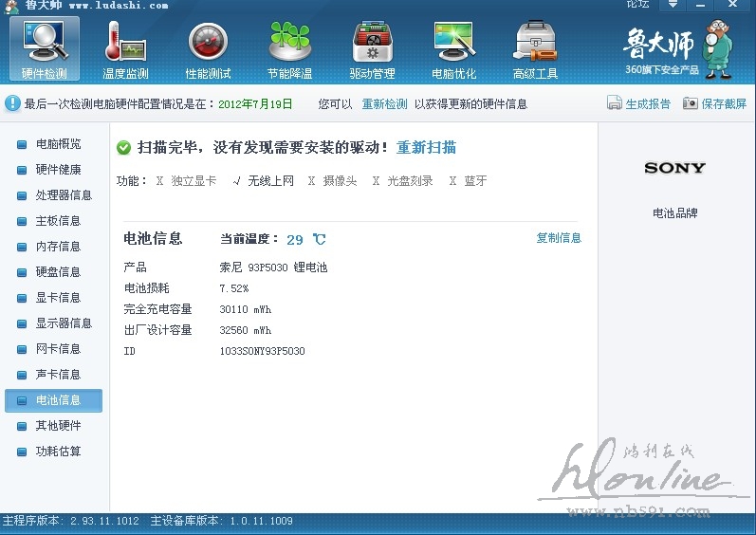Viewport: 756px width, 535px height.
Task: Click the icon beside 处理器信息
Action: point(22,195)
